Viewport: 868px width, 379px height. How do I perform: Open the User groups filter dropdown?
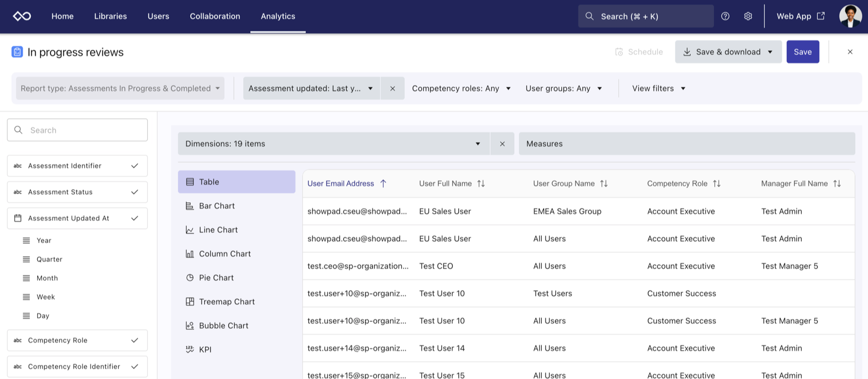[563, 88]
